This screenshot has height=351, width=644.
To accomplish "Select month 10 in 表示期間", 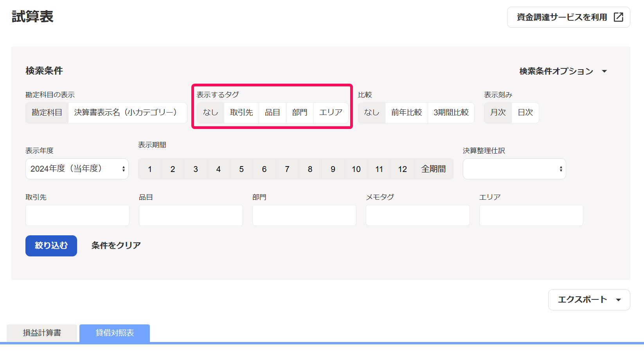I will point(356,169).
